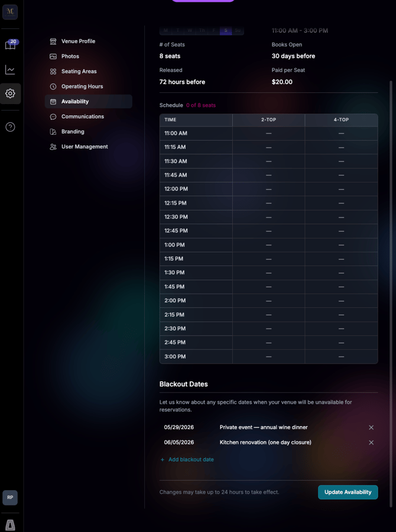
Task: Click the 2:15 PM time row
Action: (269, 315)
